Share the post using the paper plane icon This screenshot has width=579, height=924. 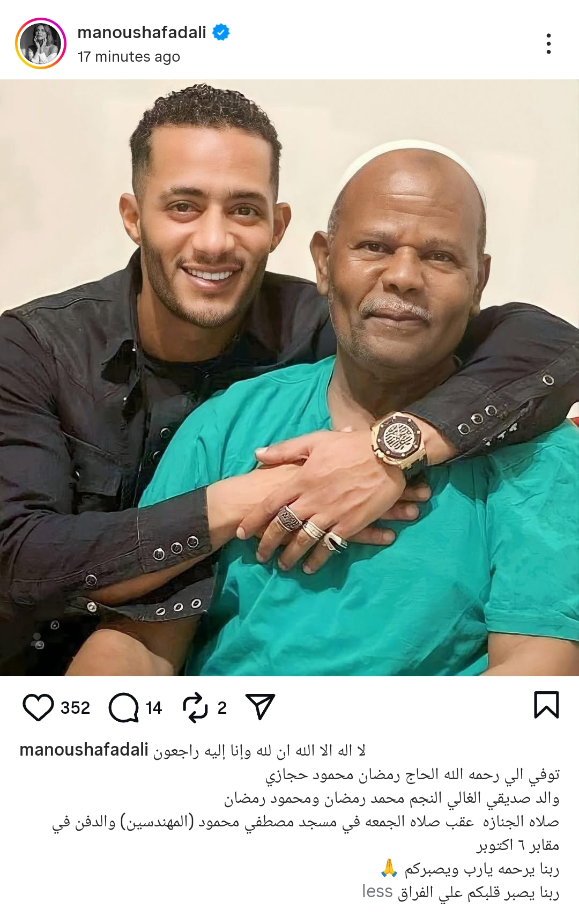click(x=260, y=706)
